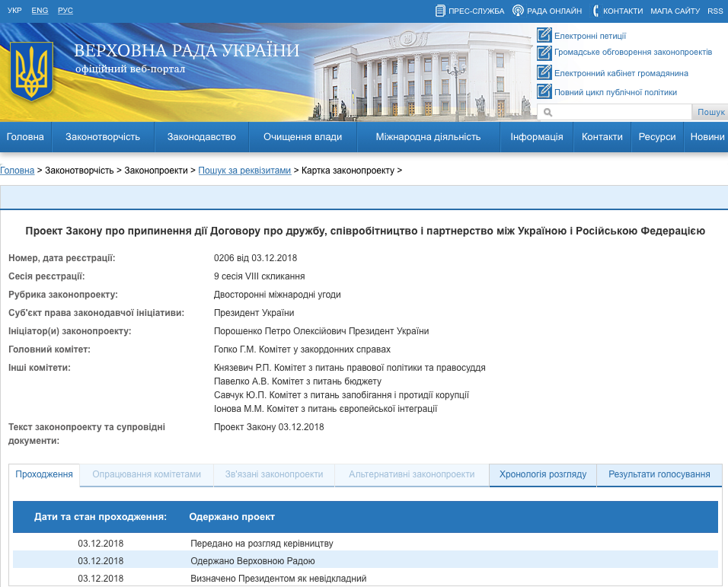The height and width of the screenshot is (587, 728).
Task: Click Двосторонні міжнародні угоди rubric text
Action: [277, 295]
